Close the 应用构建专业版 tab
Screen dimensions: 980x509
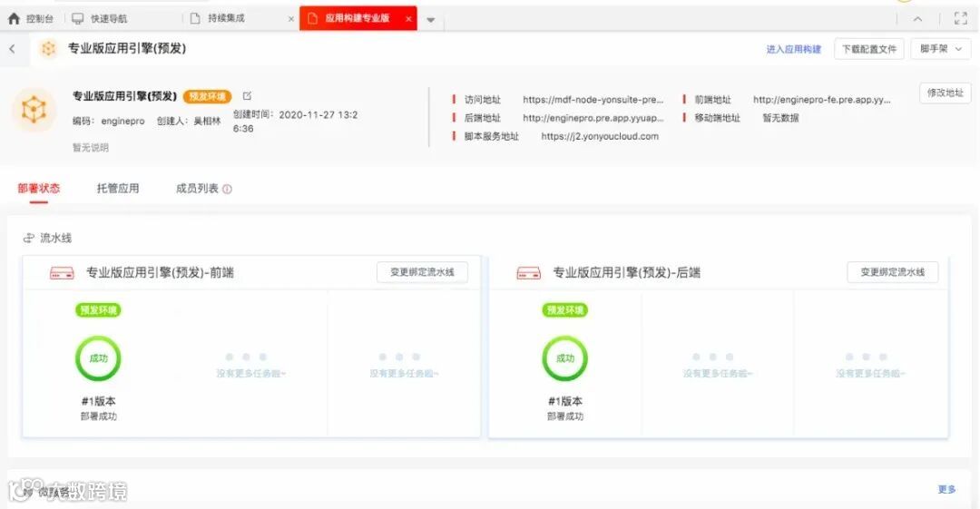click(x=408, y=19)
